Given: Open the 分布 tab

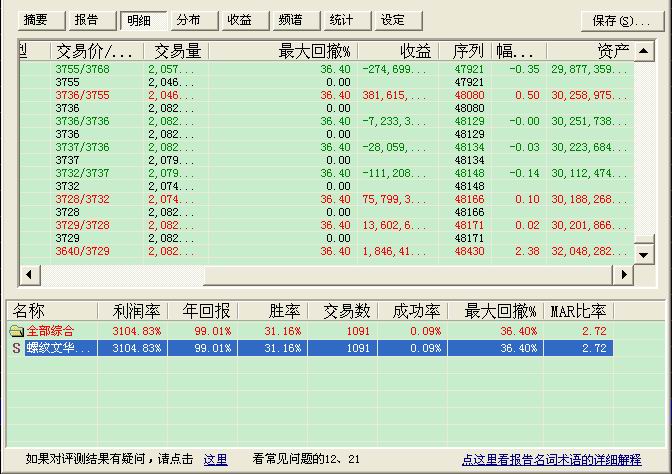Looking at the screenshot, I should point(195,20).
